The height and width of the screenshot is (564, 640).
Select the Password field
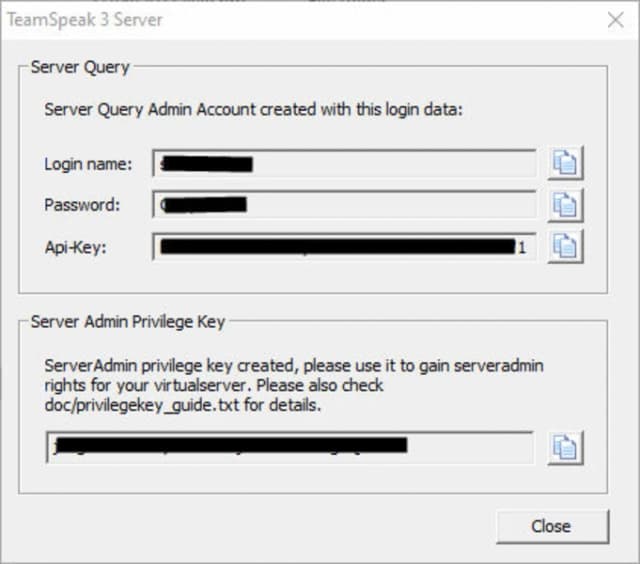[344, 204]
